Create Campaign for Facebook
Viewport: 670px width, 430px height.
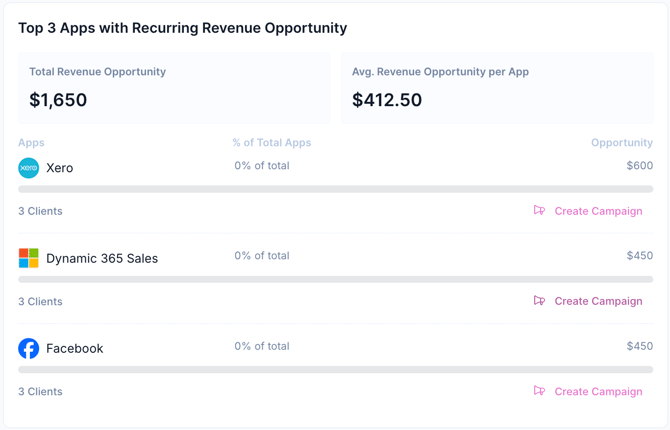point(598,391)
